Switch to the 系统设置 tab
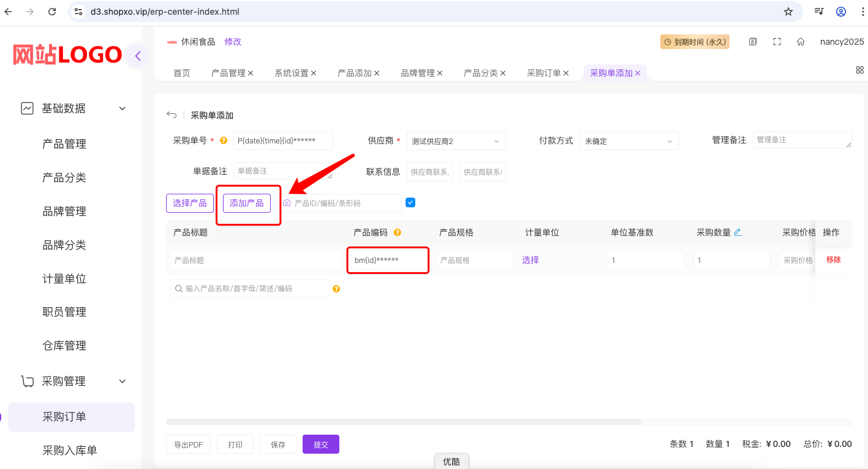The image size is (868, 469). coord(292,73)
